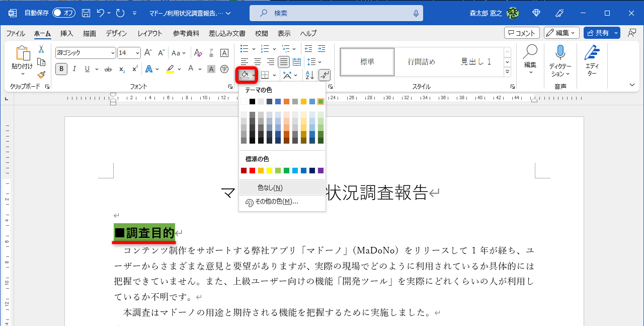This screenshot has width=644, height=326.
Task: Toggle bold formatting
Action: 61,69
